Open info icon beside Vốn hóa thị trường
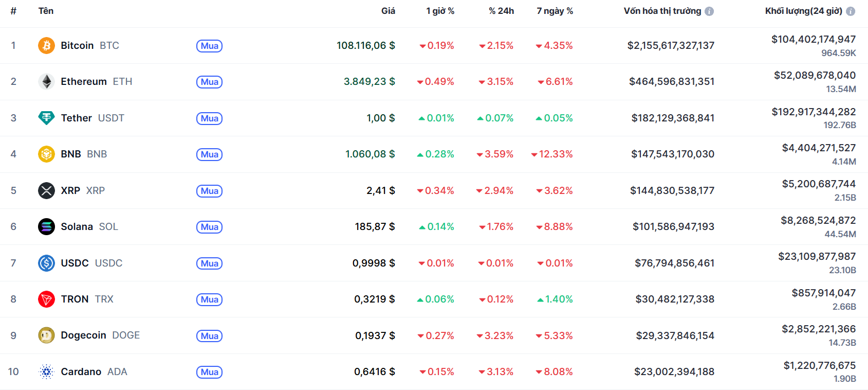868x390 pixels. (x=709, y=11)
